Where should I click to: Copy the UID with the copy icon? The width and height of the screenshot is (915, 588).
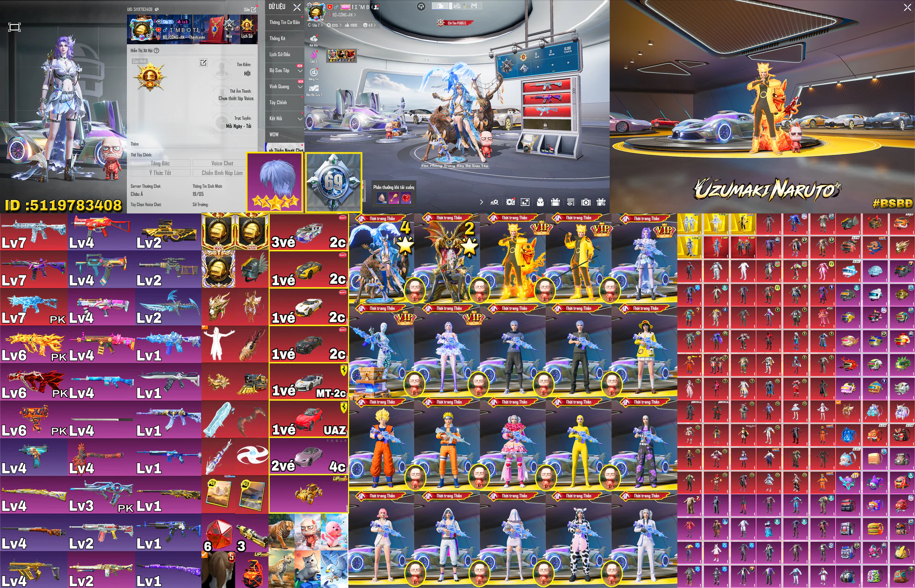tap(157, 9)
